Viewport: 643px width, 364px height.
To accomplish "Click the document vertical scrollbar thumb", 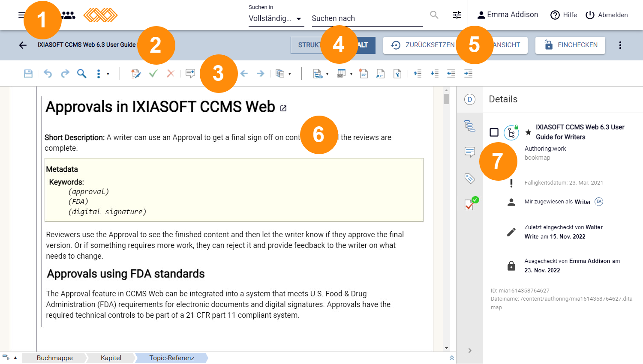I will pyautogui.click(x=446, y=99).
